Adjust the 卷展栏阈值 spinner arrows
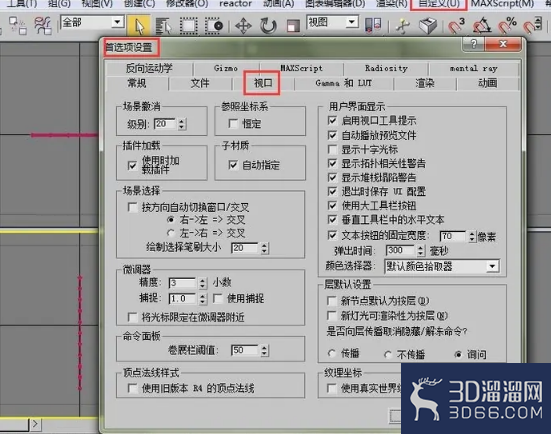Viewport: 551px width, 434px height. click(264, 350)
